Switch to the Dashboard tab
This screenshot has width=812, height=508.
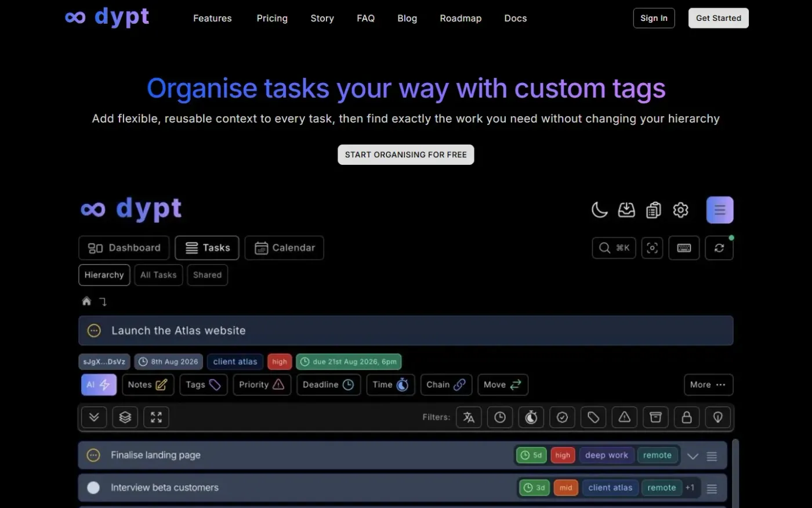point(124,248)
